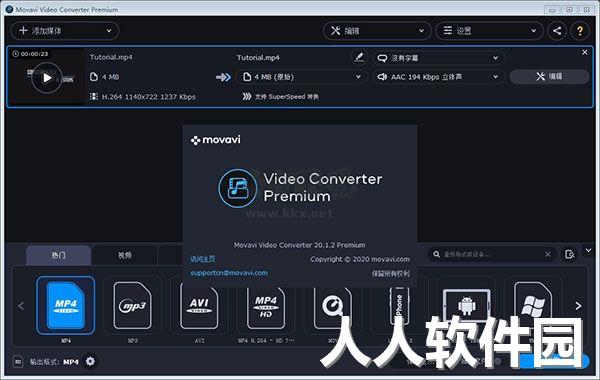Viewport: 600px width, 380px height.
Task: Click the output format icon at bottom left
Action: (18, 361)
